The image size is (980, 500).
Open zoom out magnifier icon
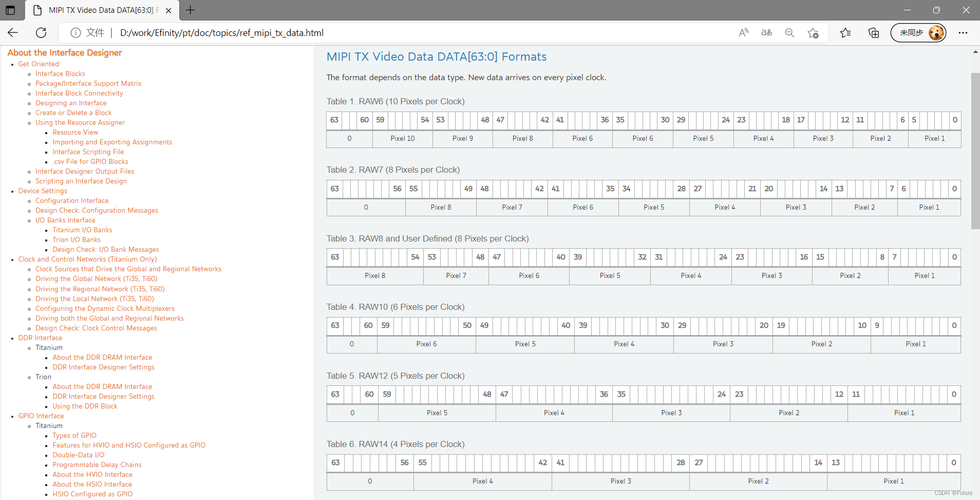[x=789, y=33]
